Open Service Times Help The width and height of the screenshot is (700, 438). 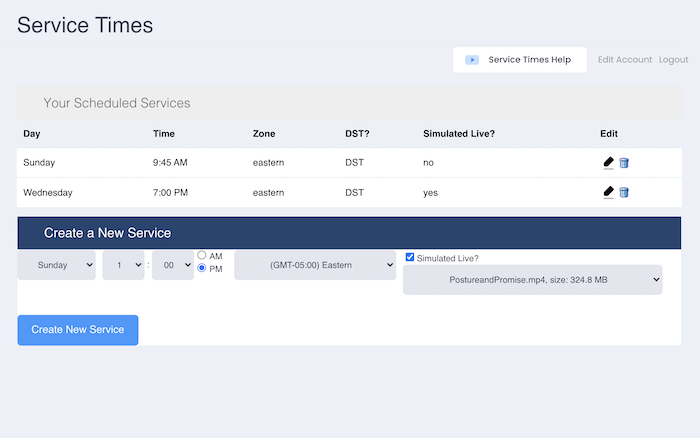pos(529,60)
